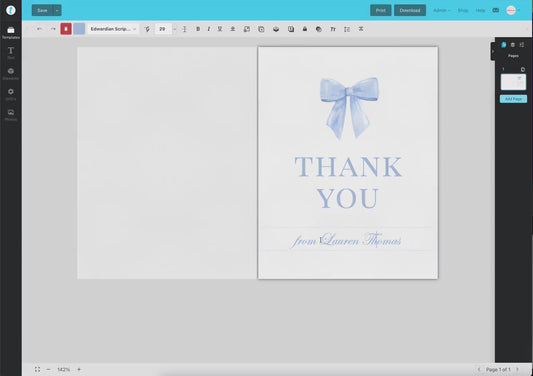Viewport: 533px width, 376px height.
Task: Redo the last action
Action: pyautogui.click(x=53, y=29)
